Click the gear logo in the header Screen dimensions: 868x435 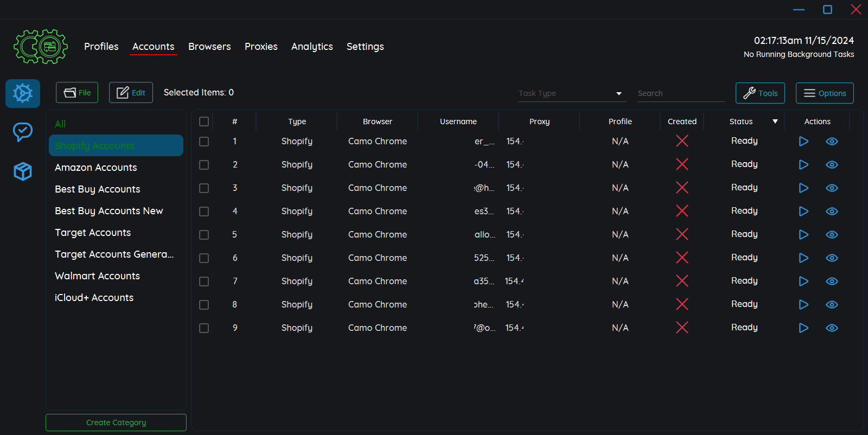[41, 47]
